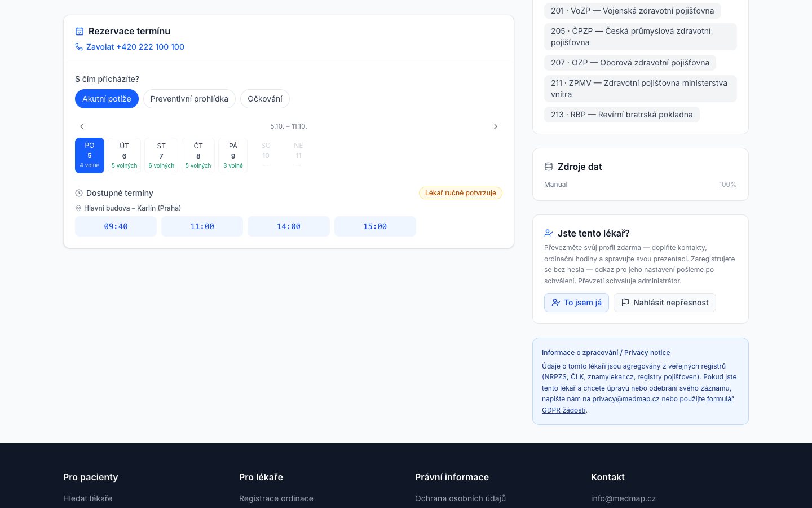Viewport: 812px width, 508px height.
Task: Click the To jsem já button
Action: [576, 303]
